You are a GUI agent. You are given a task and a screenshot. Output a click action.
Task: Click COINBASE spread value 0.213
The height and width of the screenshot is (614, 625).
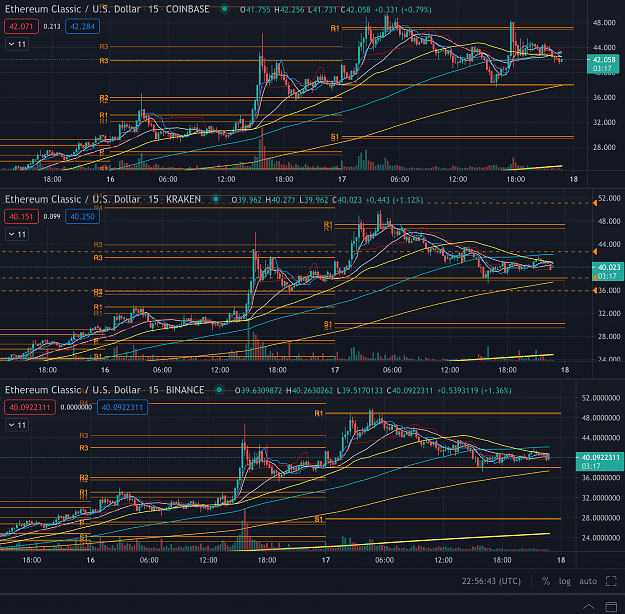coord(52,26)
